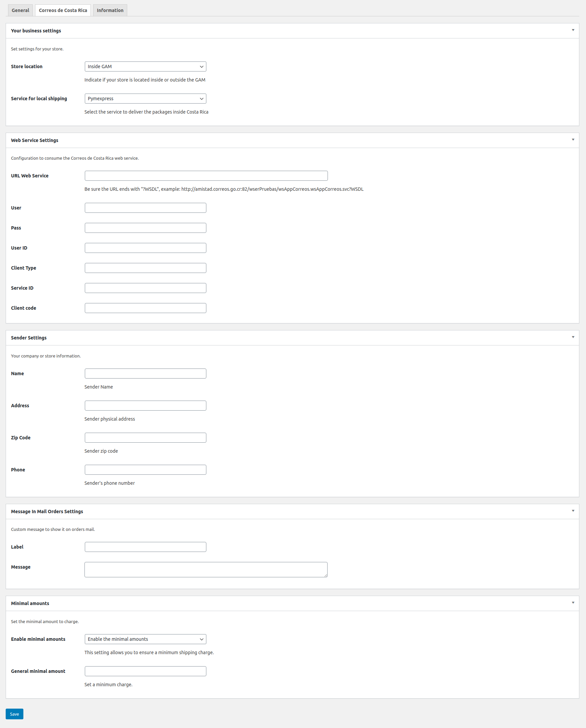Click the sender Name field
Image resolution: width=586 pixels, height=728 pixels.
pyautogui.click(x=145, y=374)
